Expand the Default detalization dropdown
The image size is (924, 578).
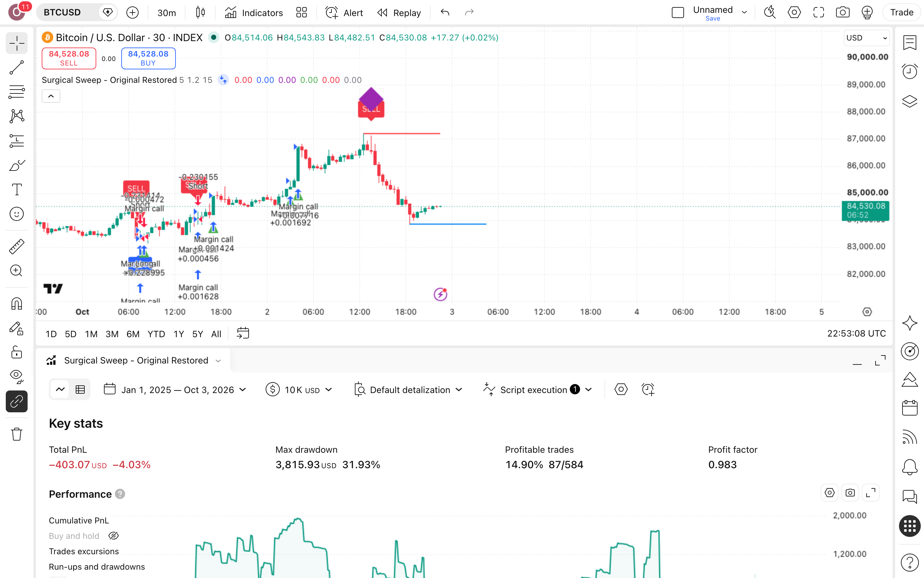coord(408,390)
